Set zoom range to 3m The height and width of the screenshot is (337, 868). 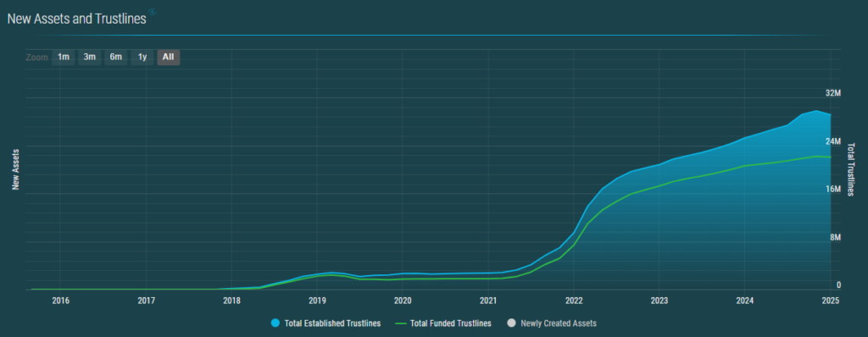point(90,57)
